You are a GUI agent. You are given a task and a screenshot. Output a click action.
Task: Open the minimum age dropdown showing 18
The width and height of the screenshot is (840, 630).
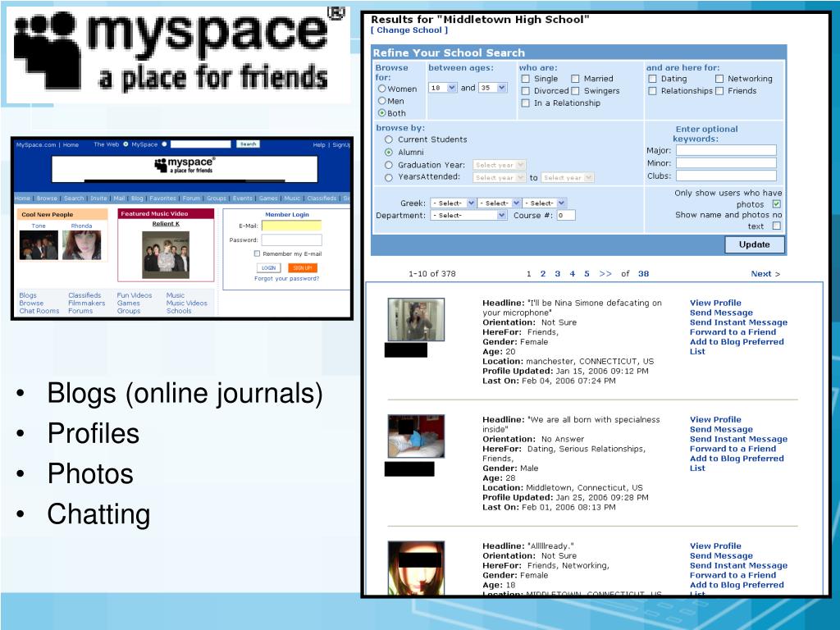[442, 88]
